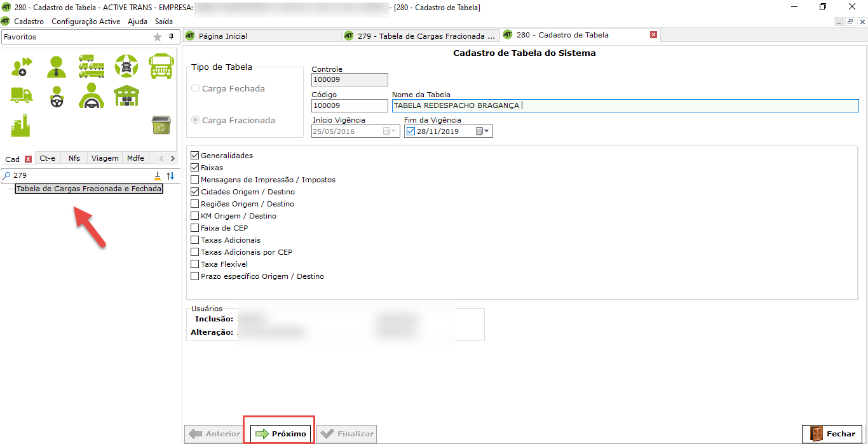Viewport: 868px width, 444px height.
Task: Open the Fim da Vigência date dropdown
Action: coord(486,131)
